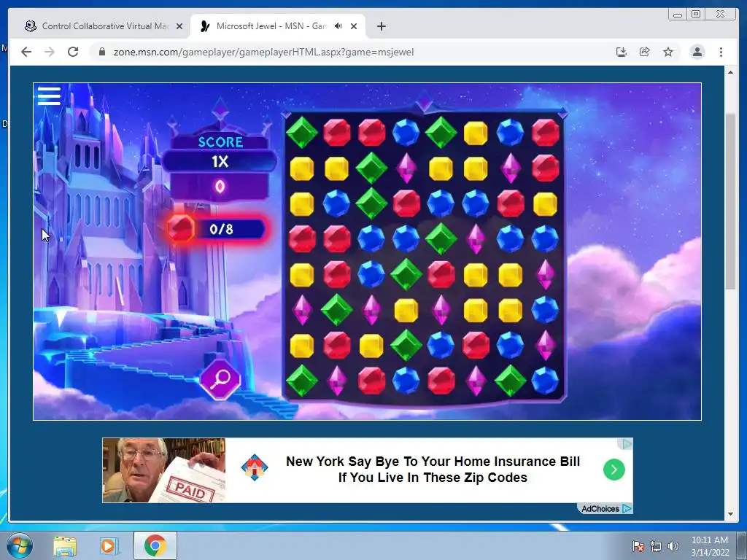
Task: Select the green gem in row five, column four
Action: (406, 274)
